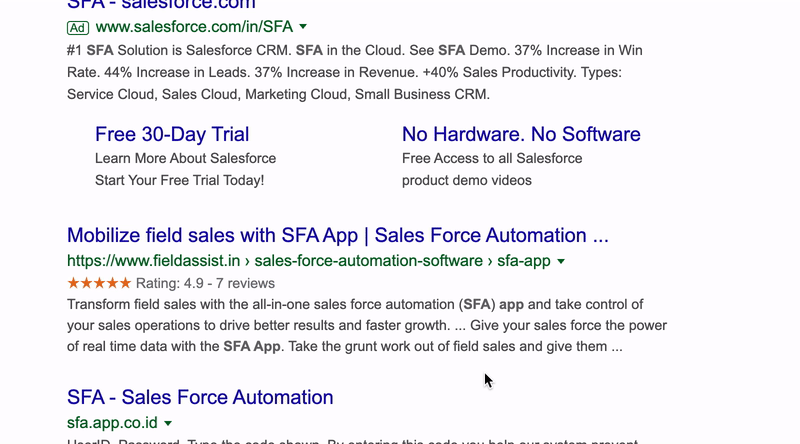
Task: Open the SFA - salesforce.com ad title
Action: click(x=161, y=5)
